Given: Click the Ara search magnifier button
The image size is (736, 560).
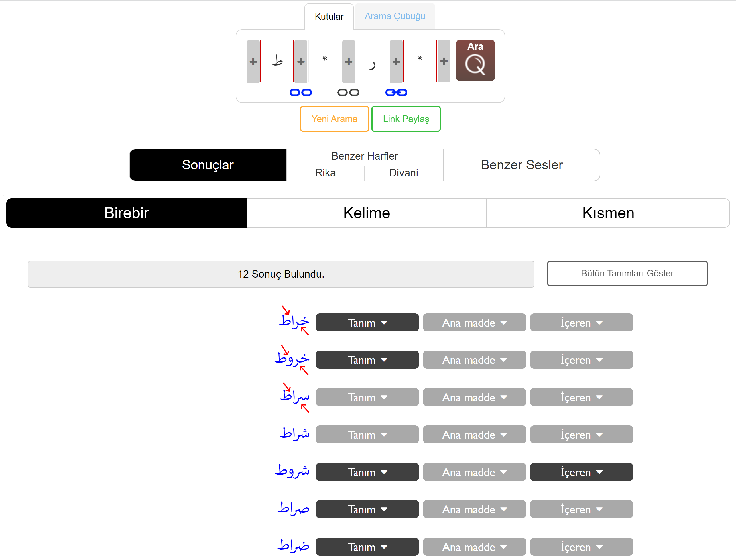Looking at the screenshot, I should click(475, 60).
